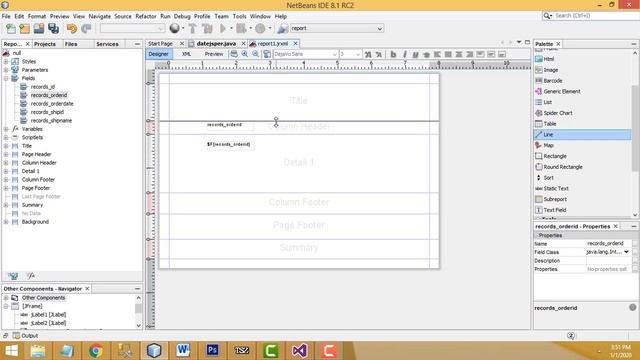Choose the Subreport palette element
This screenshot has height=360, width=640.
[555, 199]
